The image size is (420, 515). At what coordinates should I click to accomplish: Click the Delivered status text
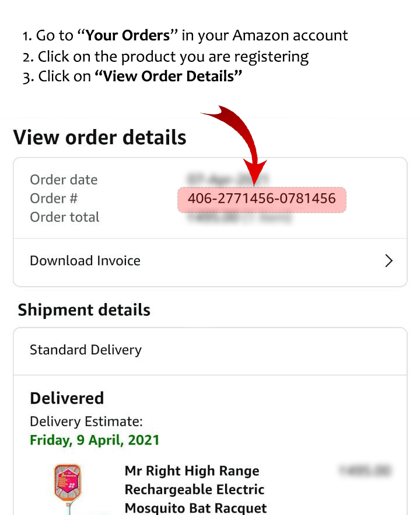[x=67, y=398]
